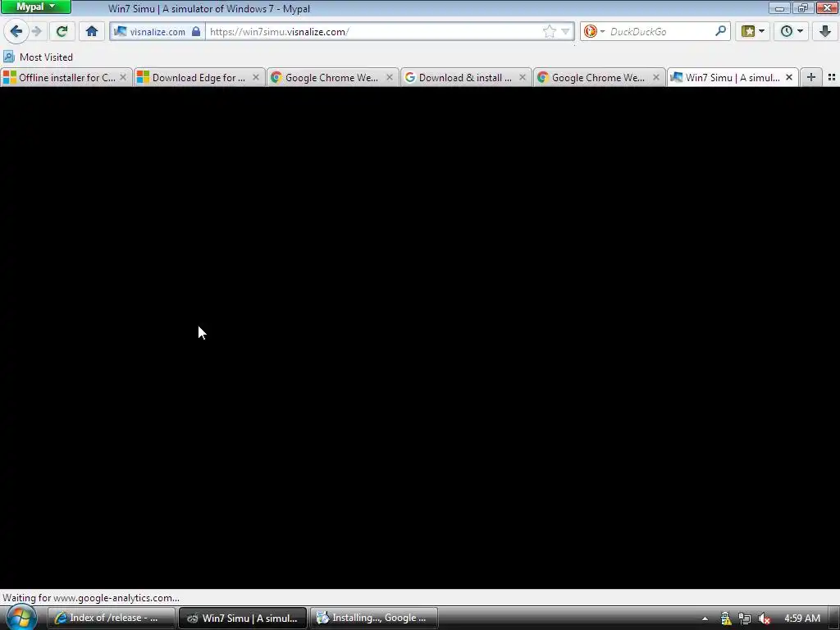840x630 pixels.
Task: Choose search engine from DuckDuckGo icon
Action: (594, 32)
